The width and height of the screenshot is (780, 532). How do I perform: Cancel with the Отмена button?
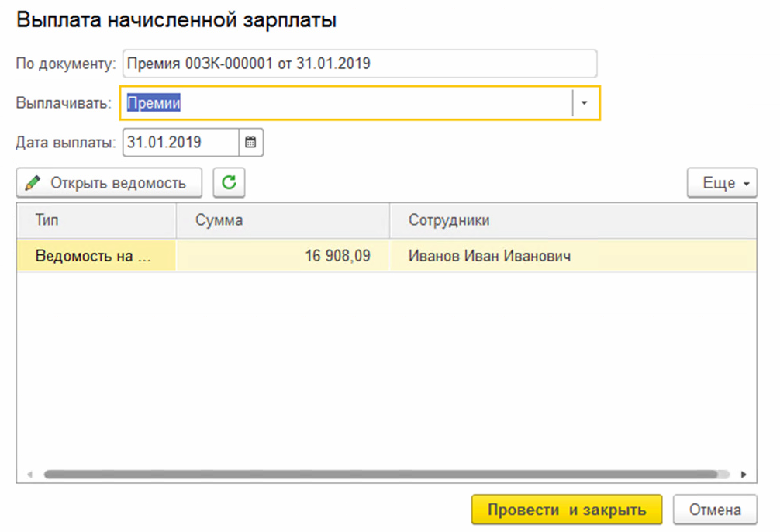pos(714,510)
